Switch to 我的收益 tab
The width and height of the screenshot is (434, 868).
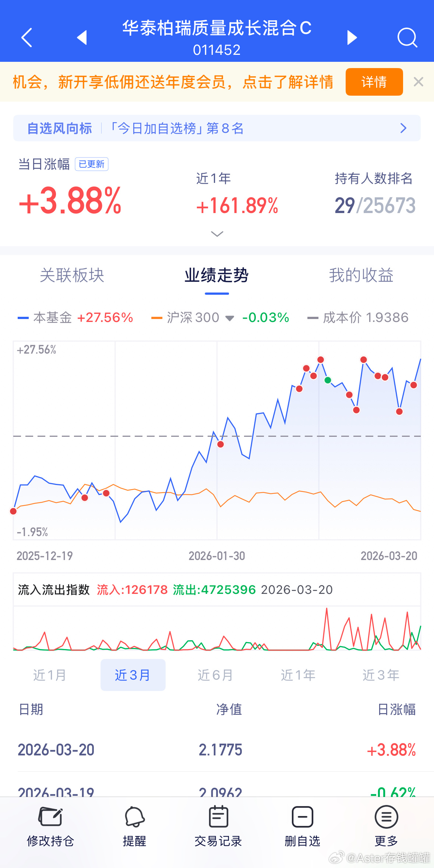(361, 275)
